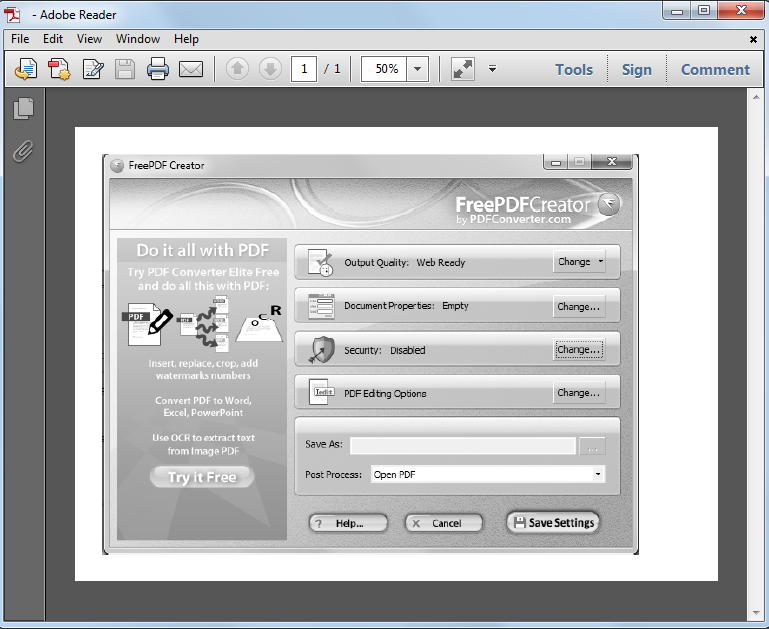
Task: Click the FreePDF Creator logo emblem
Action: coord(609,204)
